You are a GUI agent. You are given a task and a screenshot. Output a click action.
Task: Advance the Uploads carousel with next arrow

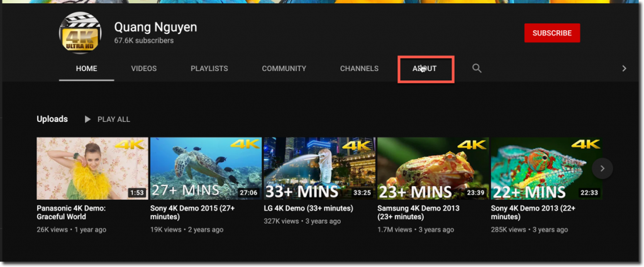pos(602,168)
